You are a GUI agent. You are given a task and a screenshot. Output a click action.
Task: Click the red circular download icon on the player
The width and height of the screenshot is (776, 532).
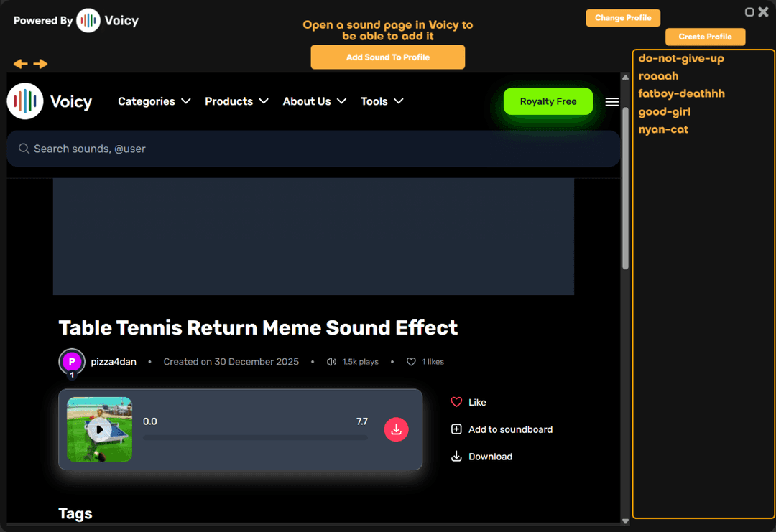pyautogui.click(x=396, y=429)
